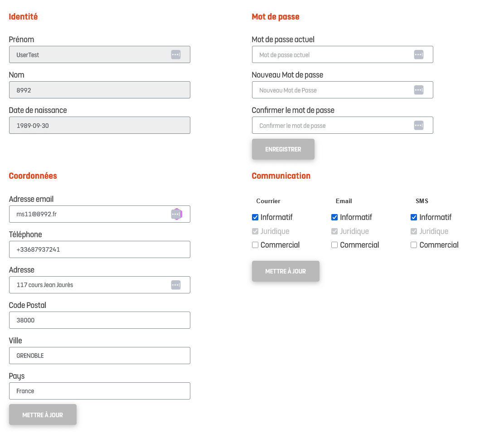Click autofill icon in Mot de passe actuel field
Screen dimensions: 504x434
419,55
